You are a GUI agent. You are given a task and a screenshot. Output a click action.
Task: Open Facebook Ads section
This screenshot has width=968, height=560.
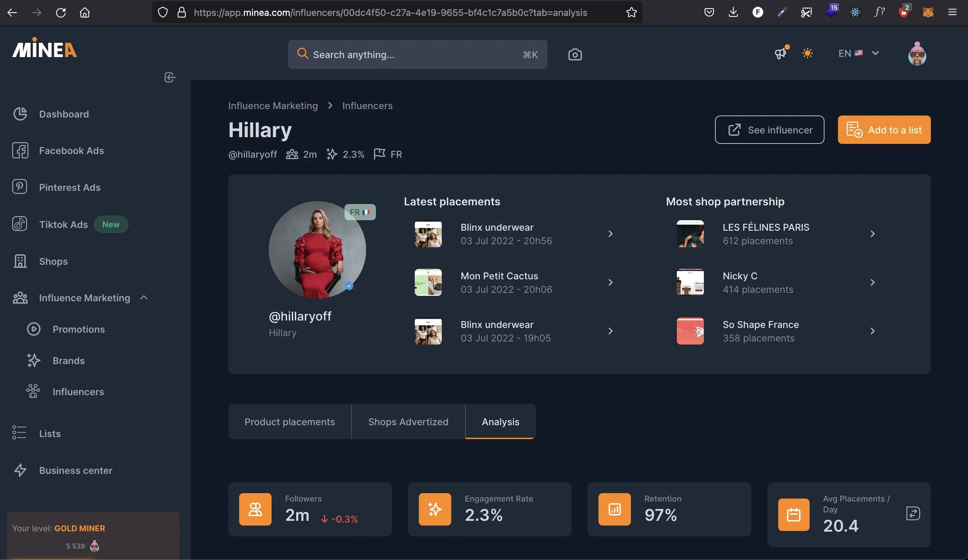[72, 151]
